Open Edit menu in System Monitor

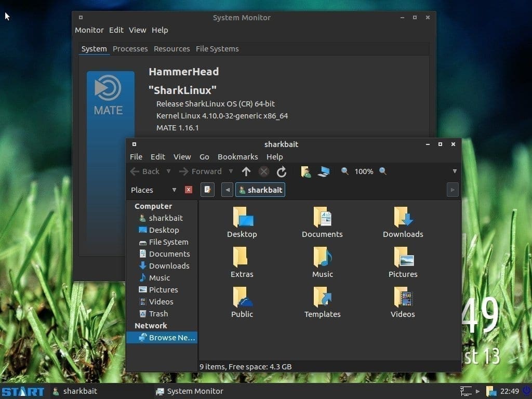pos(116,30)
